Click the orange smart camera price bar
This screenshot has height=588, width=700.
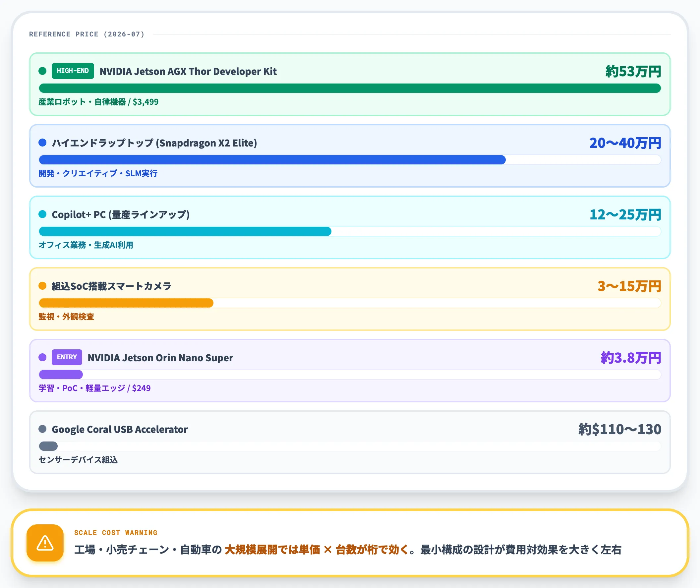click(x=126, y=303)
